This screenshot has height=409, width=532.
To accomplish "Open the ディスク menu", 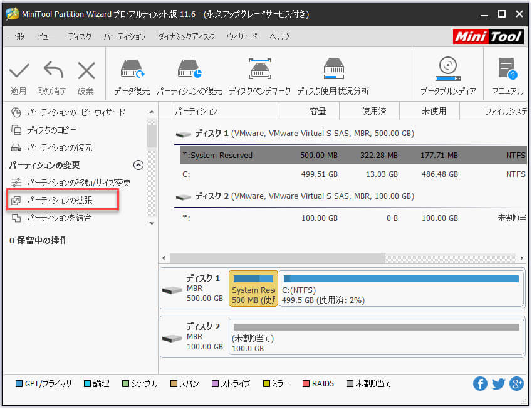I will click(x=80, y=36).
